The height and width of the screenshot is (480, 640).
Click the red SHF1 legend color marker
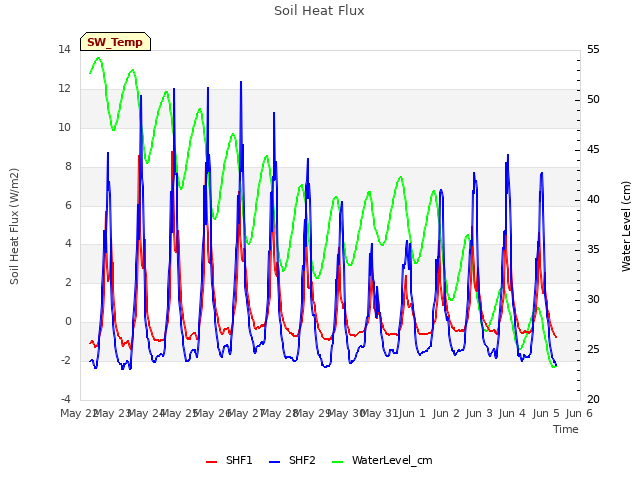click(x=211, y=462)
